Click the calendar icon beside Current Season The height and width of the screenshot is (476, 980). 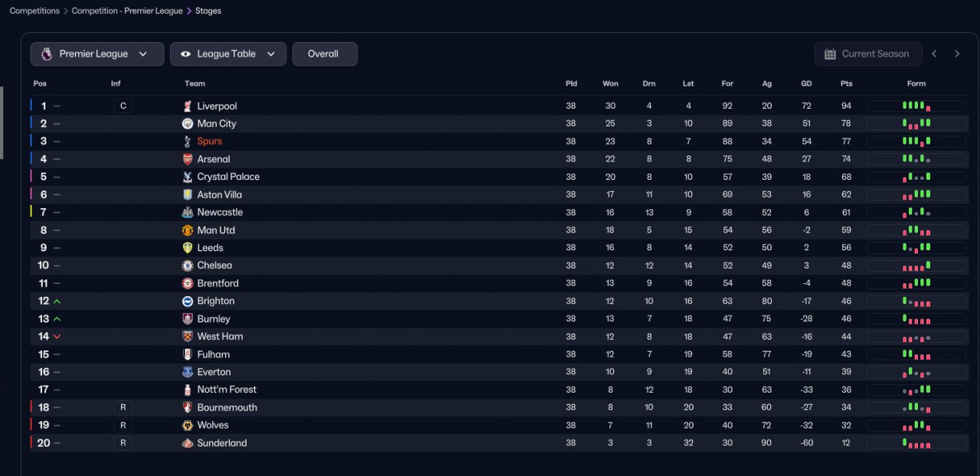[x=830, y=54]
